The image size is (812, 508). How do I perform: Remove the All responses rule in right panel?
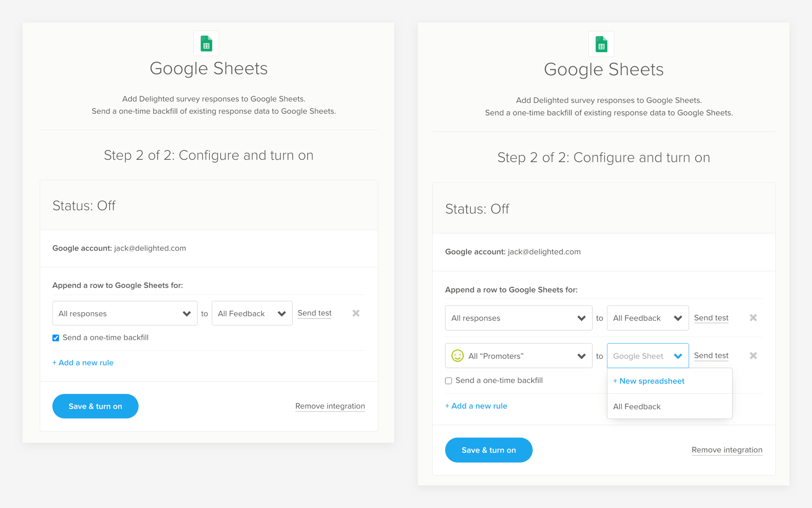click(x=753, y=318)
